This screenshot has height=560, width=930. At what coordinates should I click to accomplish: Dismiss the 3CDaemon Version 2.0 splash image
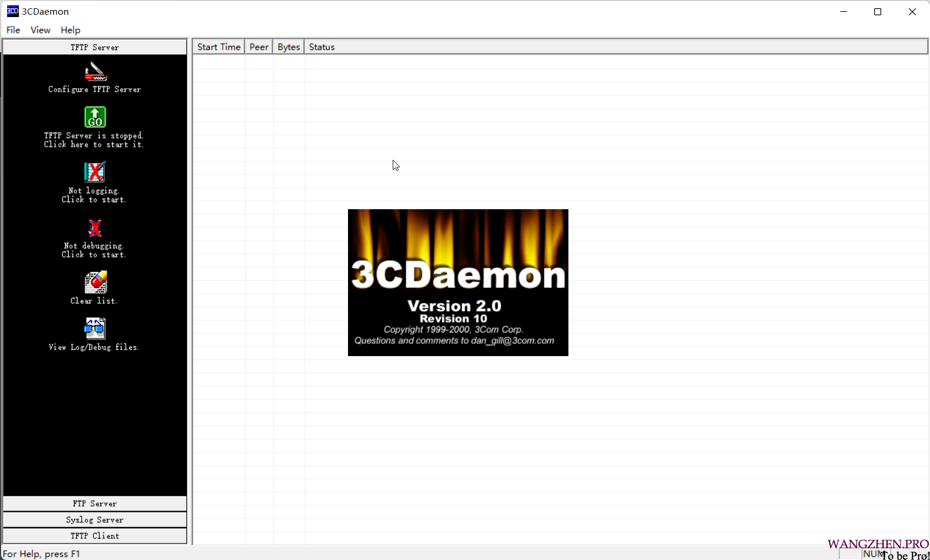click(x=458, y=283)
